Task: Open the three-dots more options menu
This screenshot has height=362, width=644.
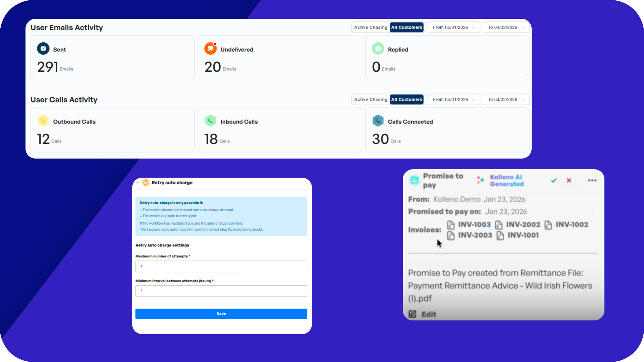Action: (592, 180)
